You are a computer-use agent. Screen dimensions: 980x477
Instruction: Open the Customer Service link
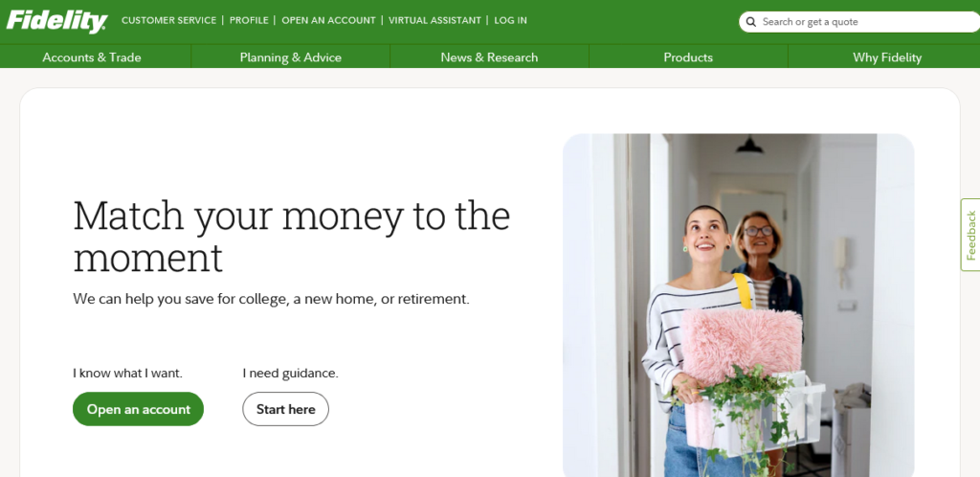(x=168, y=21)
